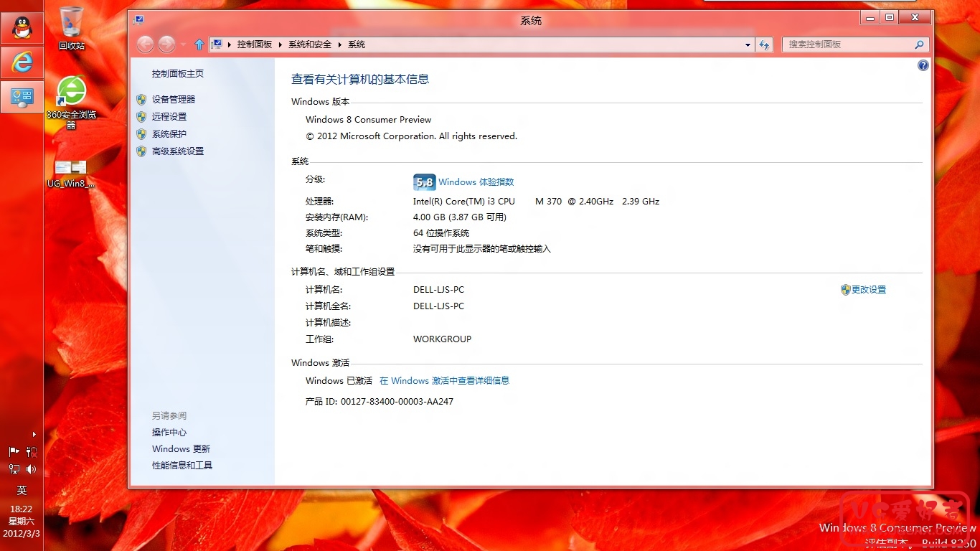Go up one level with the up arrow
The height and width of the screenshot is (551, 980).
pos(199,44)
